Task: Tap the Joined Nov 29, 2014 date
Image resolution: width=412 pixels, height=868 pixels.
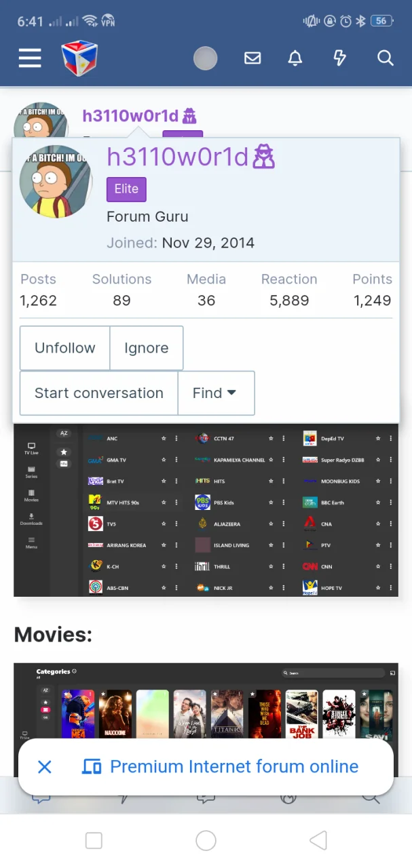Action: [x=208, y=243]
